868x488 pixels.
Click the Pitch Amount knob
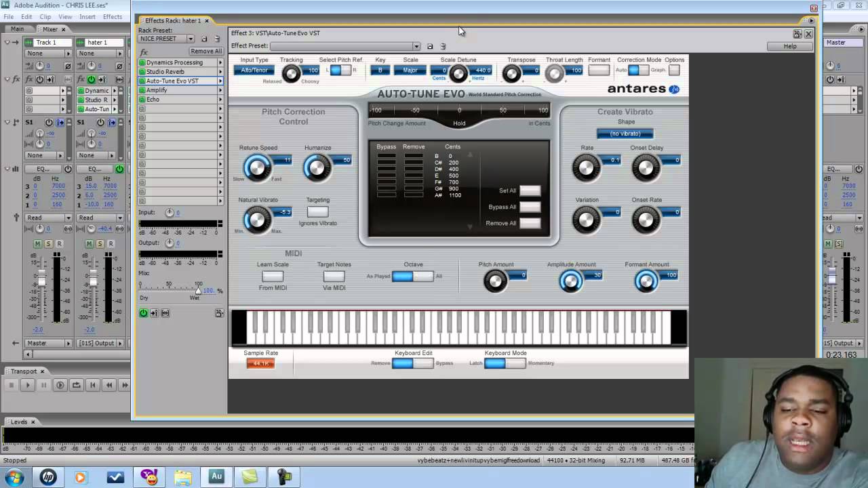pos(496,281)
